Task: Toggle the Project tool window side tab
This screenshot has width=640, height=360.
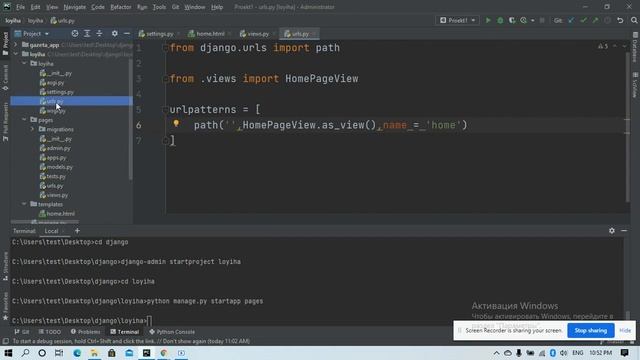Action: [x=5, y=44]
